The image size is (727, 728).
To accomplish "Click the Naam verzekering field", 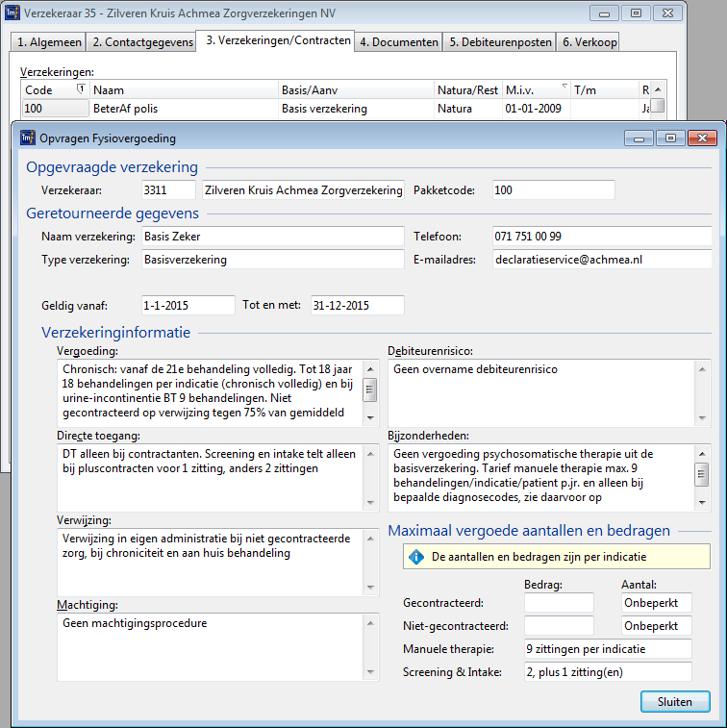I will (x=273, y=237).
